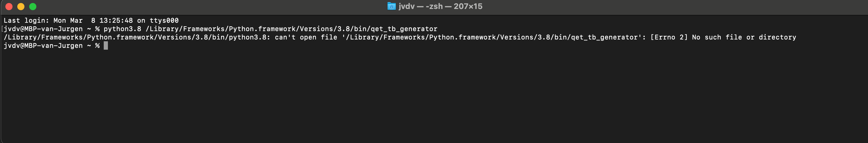Image resolution: width=868 pixels, height=143 pixels.
Task: Close the Terminal window with red button
Action: tap(9, 6)
